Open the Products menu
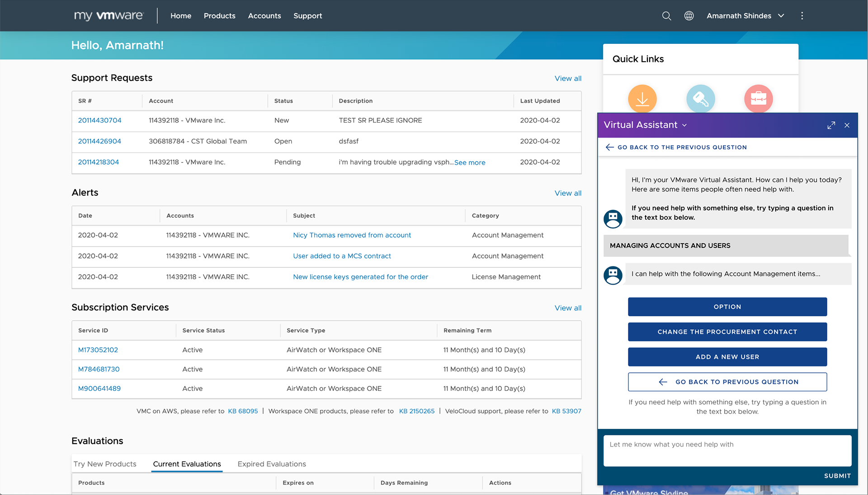The height and width of the screenshot is (495, 868). point(219,16)
